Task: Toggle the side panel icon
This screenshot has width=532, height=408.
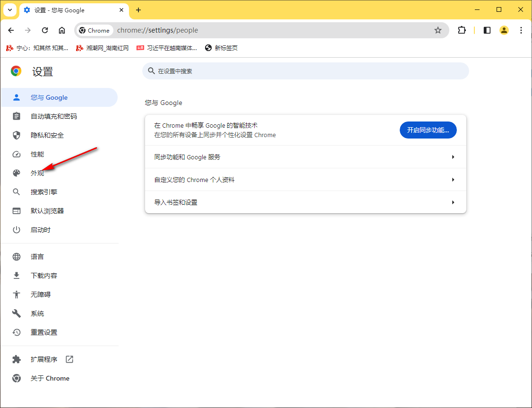Action: pyautogui.click(x=487, y=30)
